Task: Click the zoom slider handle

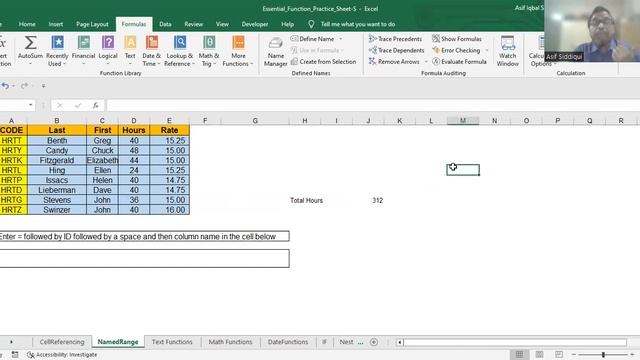Action: pyautogui.click(x=603, y=354)
